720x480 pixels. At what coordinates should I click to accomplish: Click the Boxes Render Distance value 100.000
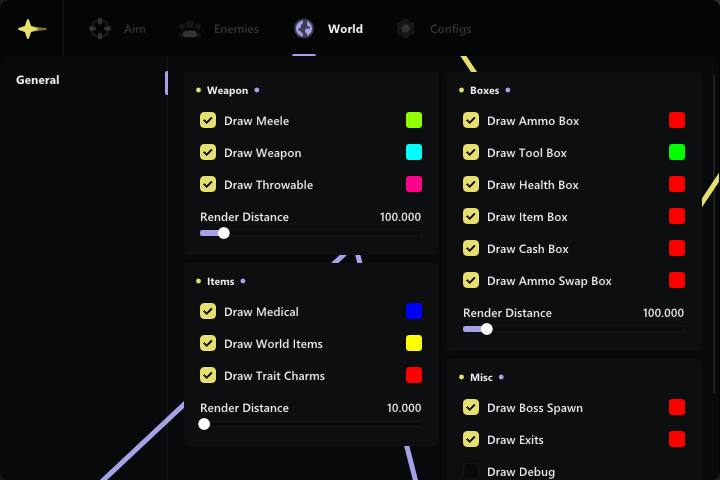click(663, 313)
